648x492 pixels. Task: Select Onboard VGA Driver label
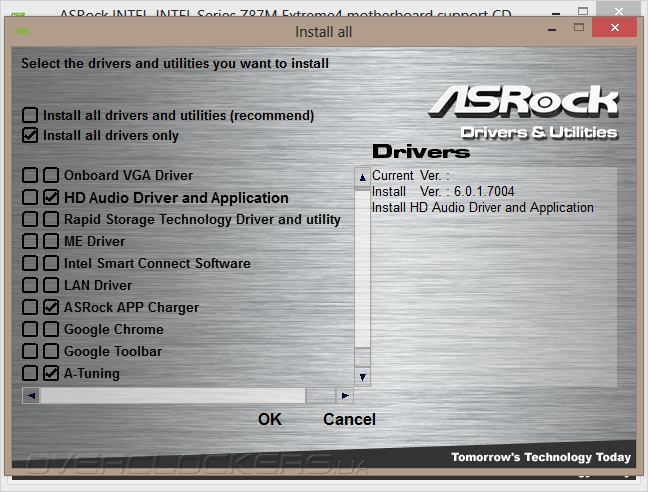(129, 175)
